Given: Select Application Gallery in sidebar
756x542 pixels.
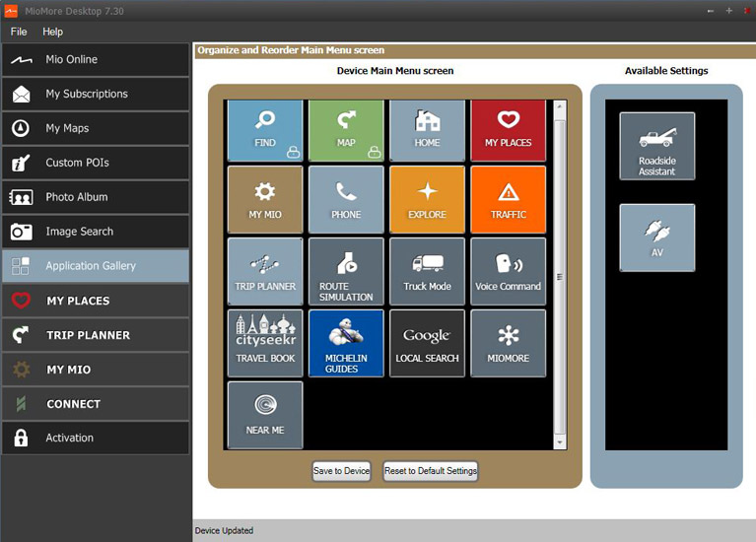Looking at the screenshot, I should click(96, 266).
